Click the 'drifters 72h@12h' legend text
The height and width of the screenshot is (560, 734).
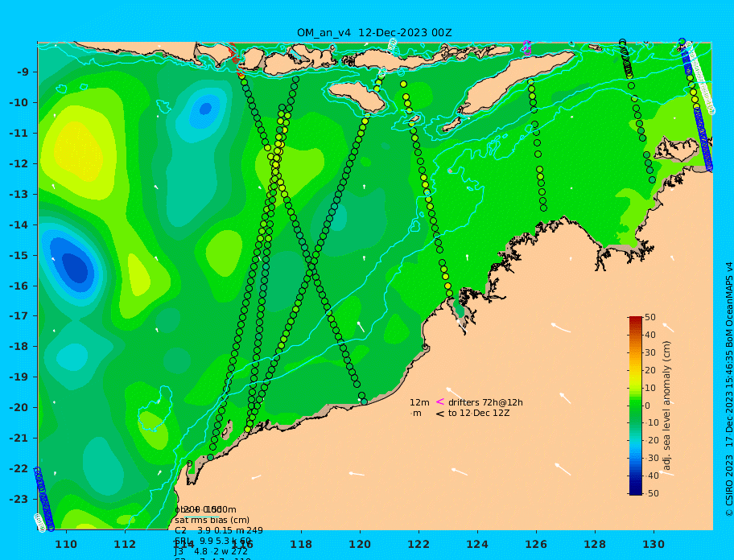pos(485,403)
